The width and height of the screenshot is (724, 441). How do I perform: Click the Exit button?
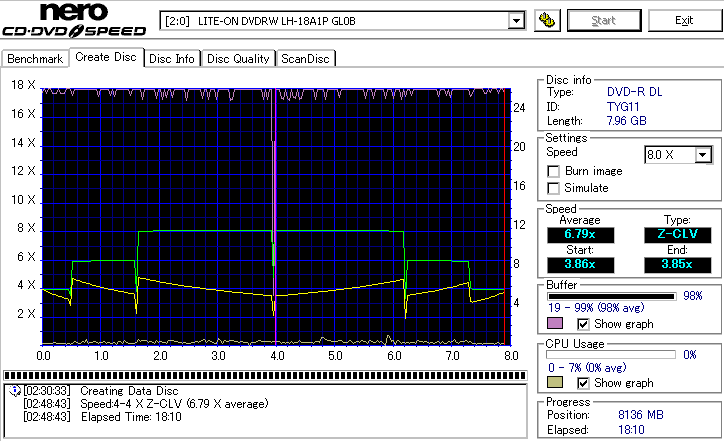point(684,20)
